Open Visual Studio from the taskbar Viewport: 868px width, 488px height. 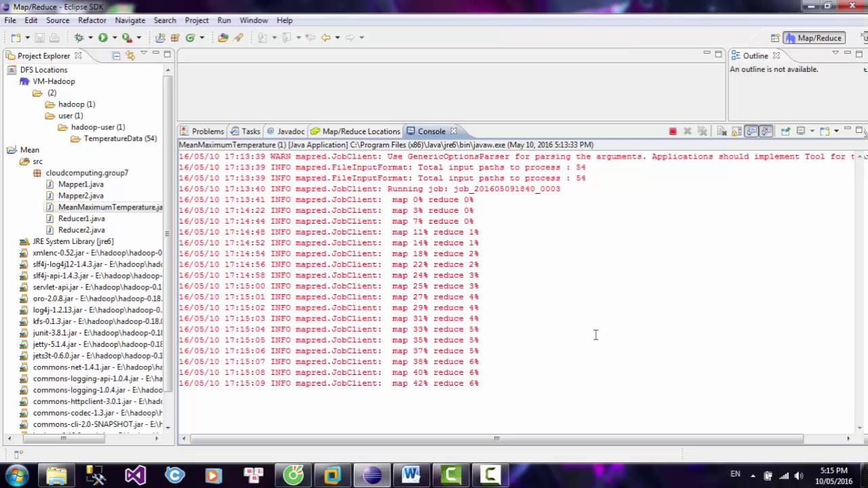[135, 474]
